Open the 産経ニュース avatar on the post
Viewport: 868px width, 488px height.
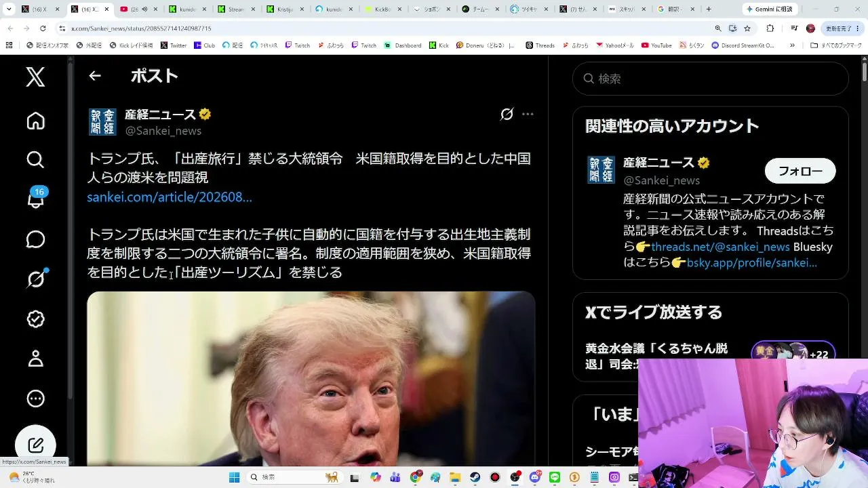pos(103,122)
